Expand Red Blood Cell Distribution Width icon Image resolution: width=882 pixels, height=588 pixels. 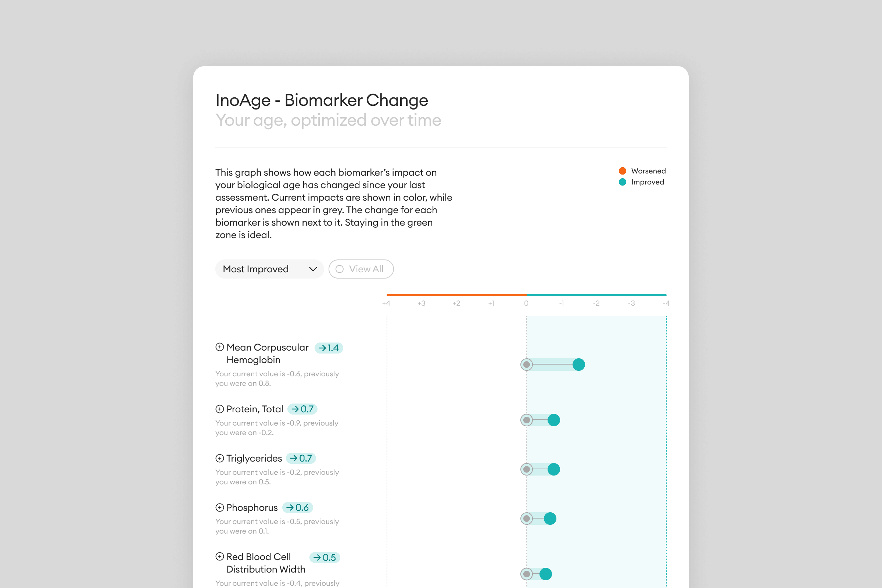220,556
